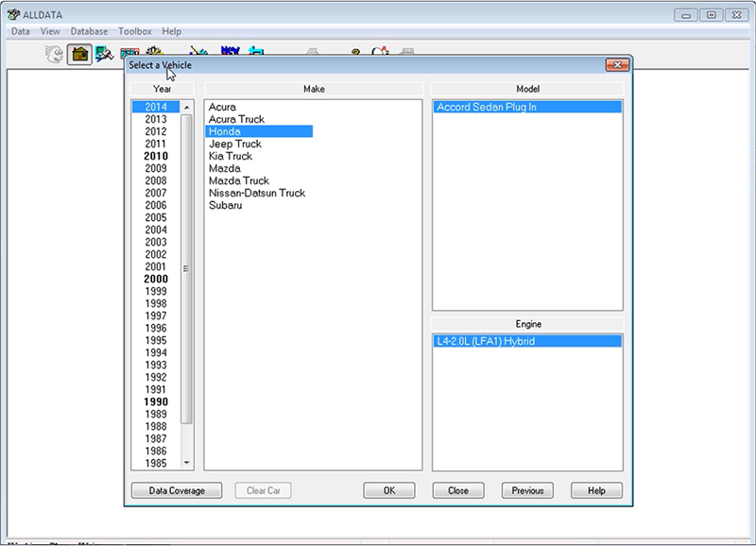Click the grayed-out face icon in the toolbar
The height and width of the screenshot is (546, 756).
tap(54, 54)
